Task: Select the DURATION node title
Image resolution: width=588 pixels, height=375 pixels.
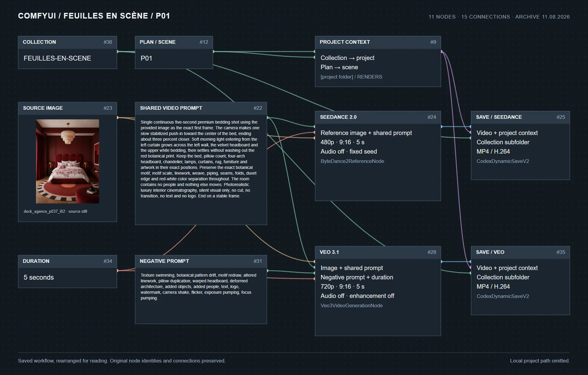Action: coord(36,261)
